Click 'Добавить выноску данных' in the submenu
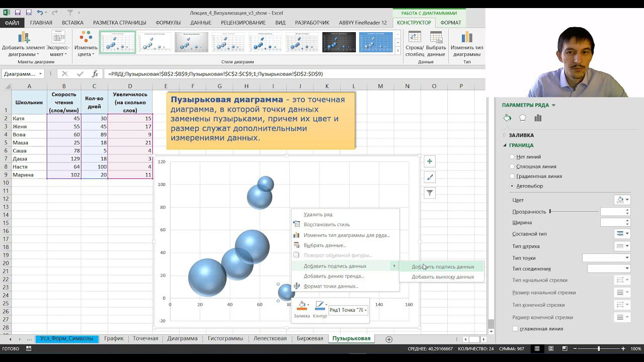This screenshot has height=362, width=644. pos(443,277)
